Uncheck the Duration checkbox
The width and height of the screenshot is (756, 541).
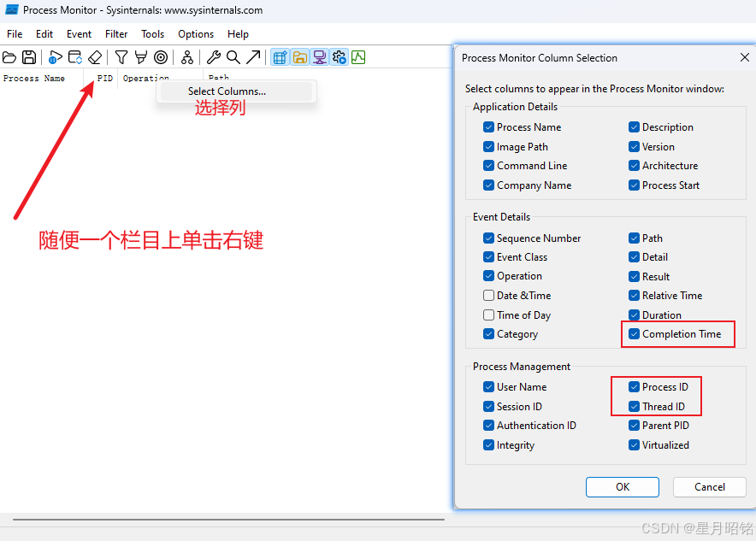634,315
